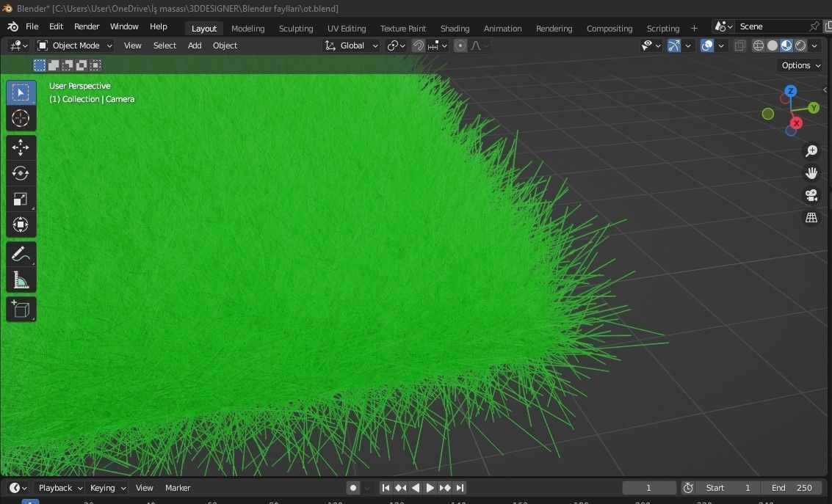
Task: Toggle snapping magnet
Action: (418, 45)
